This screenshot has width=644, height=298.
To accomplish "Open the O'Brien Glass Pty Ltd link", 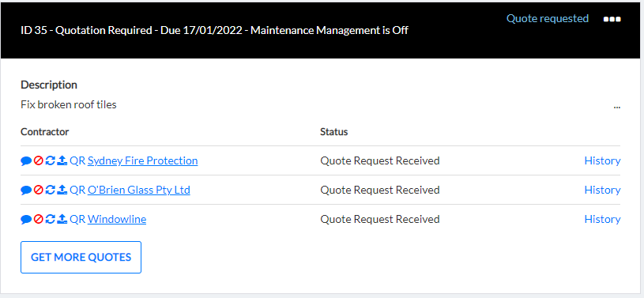I will pos(139,190).
